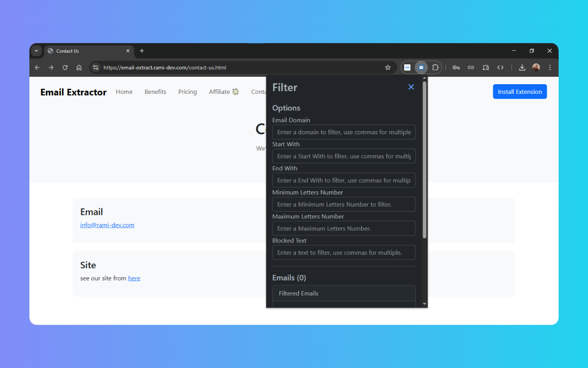Open a new browser tab
This screenshot has height=368, width=588.
tap(142, 51)
